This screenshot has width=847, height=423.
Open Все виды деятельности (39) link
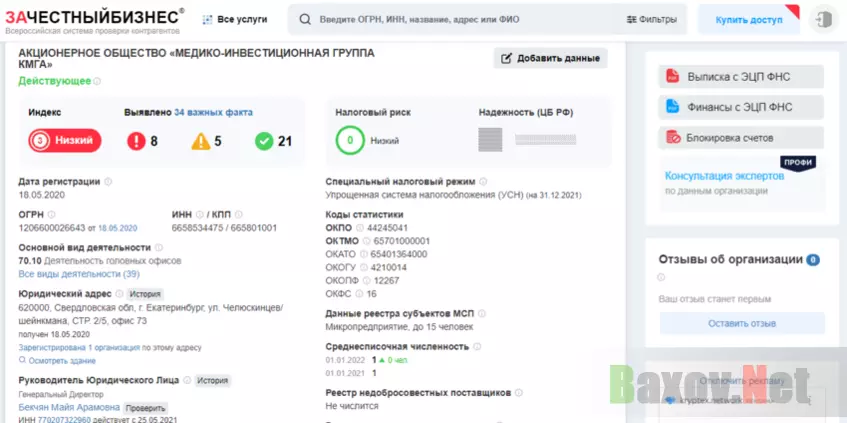click(79, 274)
